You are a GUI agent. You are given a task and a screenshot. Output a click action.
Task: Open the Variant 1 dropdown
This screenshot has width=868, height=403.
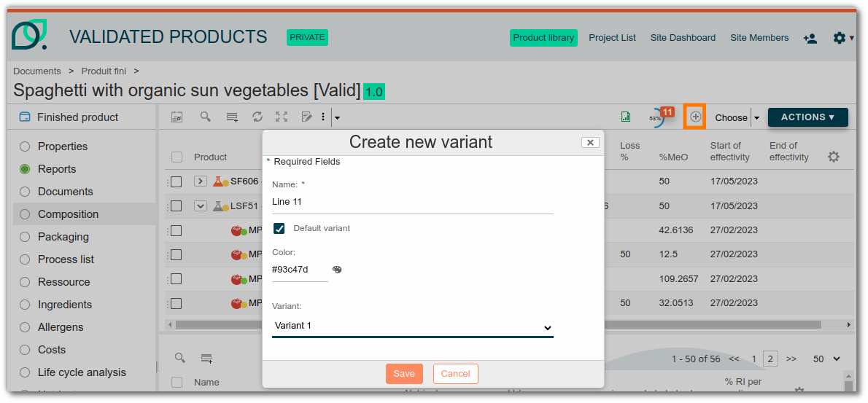coord(413,326)
